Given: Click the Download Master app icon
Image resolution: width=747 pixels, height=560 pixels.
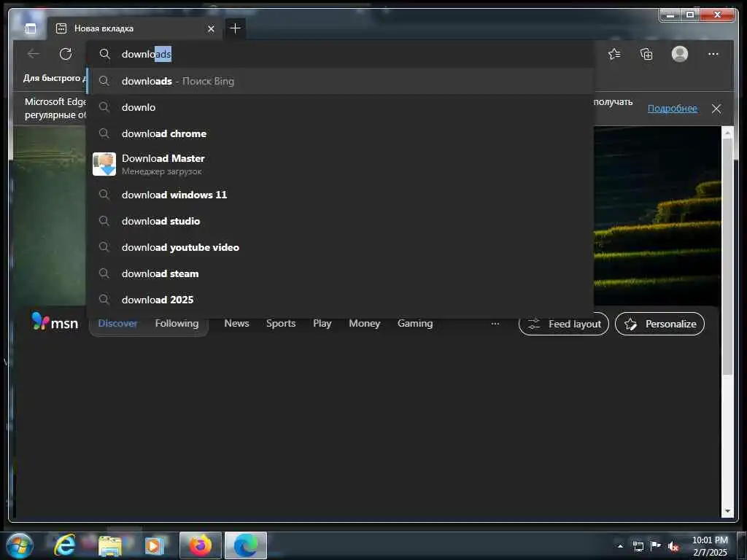Looking at the screenshot, I should pos(104,164).
